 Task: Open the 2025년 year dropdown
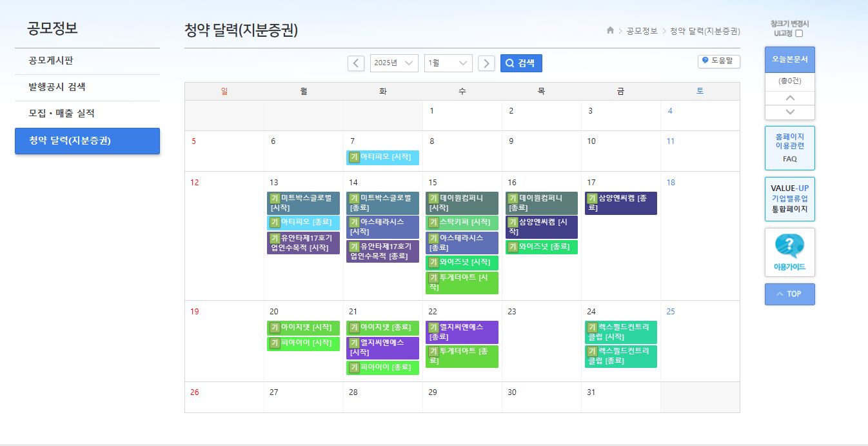pyautogui.click(x=394, y=63)
